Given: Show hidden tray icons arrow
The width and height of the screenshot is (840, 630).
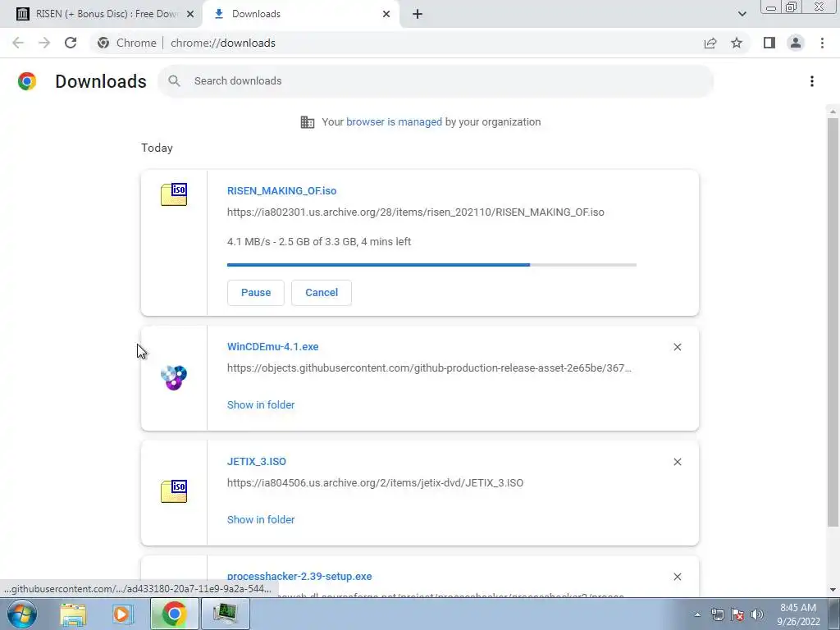Looking at the screenshot, I should 697,614.
